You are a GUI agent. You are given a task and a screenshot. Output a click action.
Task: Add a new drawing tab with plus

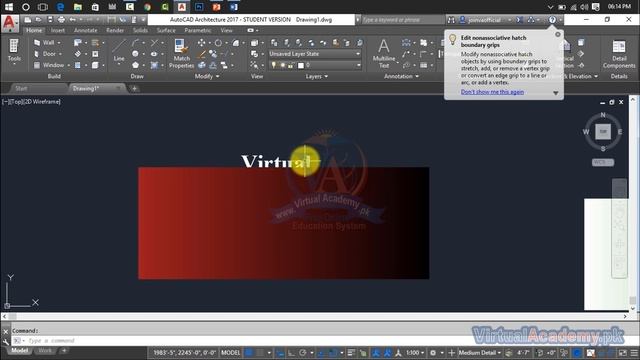tap(134, 88)
